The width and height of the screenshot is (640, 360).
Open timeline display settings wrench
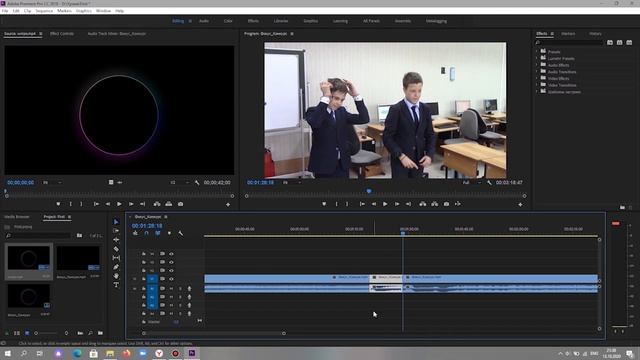(181, 233)
